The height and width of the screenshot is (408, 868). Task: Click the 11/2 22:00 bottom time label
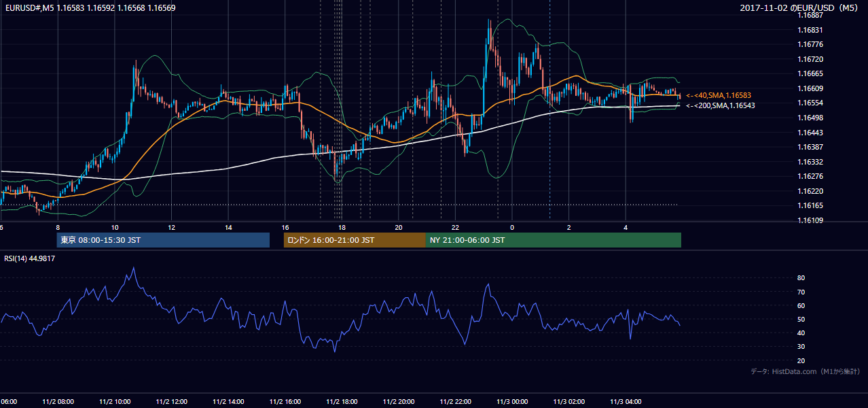(455, 402)
